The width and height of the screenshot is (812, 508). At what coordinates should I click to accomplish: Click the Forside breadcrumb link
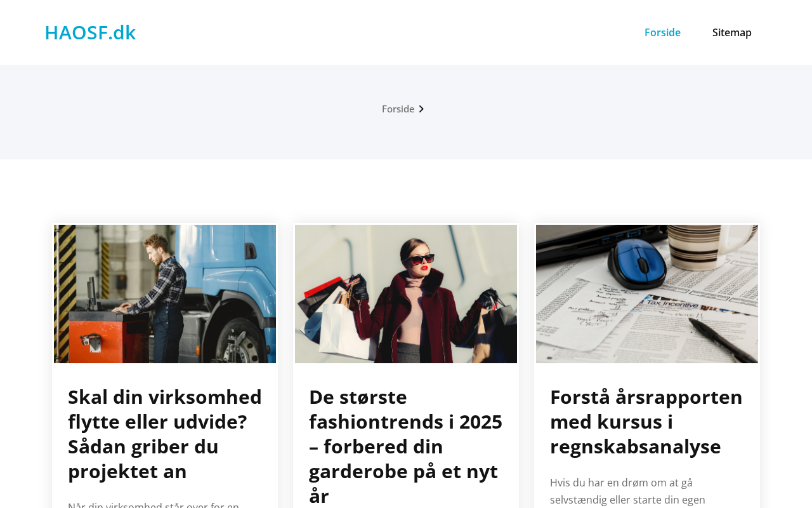click(x=398, y=109)
